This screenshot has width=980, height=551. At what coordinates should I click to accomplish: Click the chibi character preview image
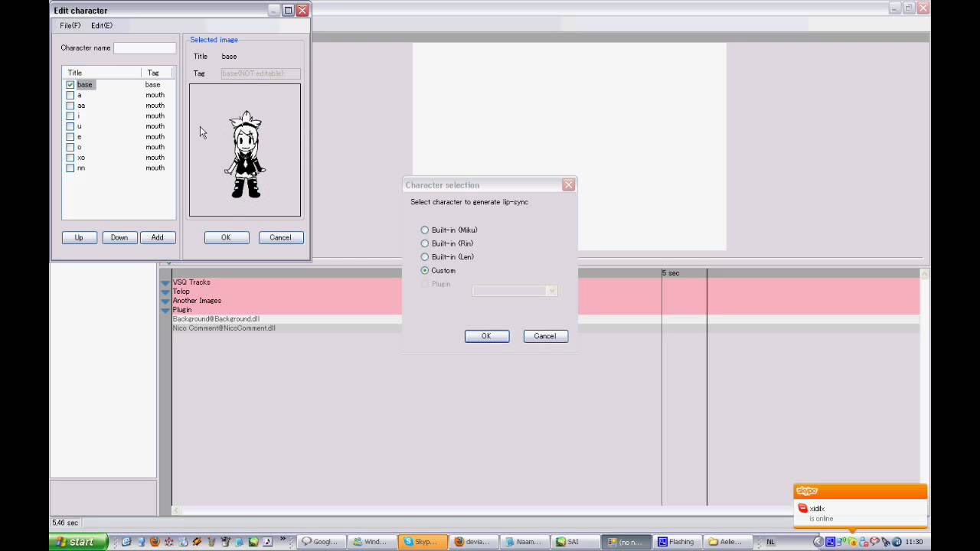click(246, 154)
